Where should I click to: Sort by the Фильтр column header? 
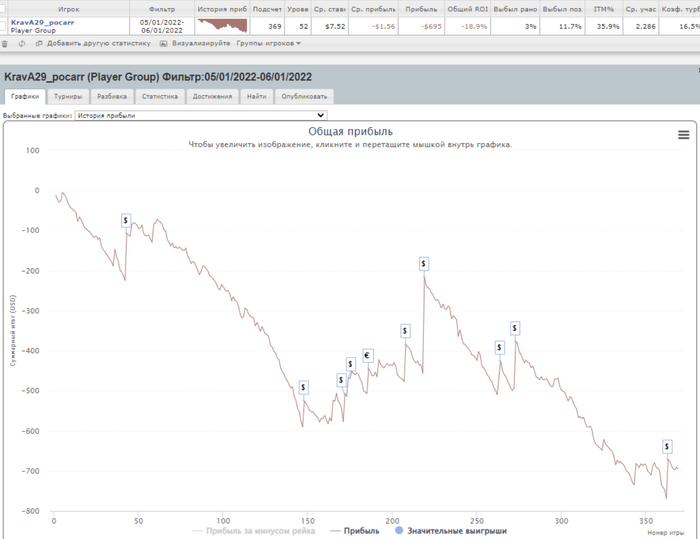pyautogui.click(x=162, y=9)
